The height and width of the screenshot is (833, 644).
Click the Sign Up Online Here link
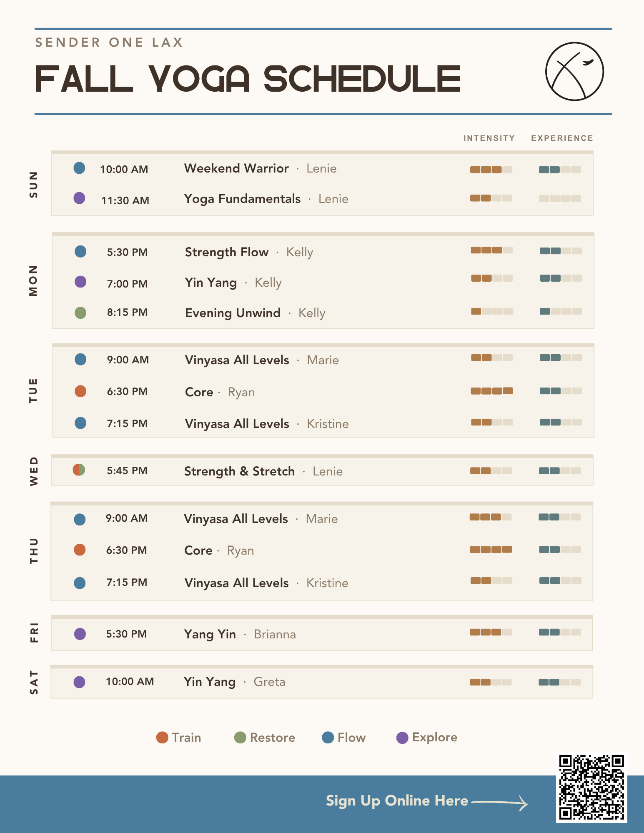pos(397,801)
